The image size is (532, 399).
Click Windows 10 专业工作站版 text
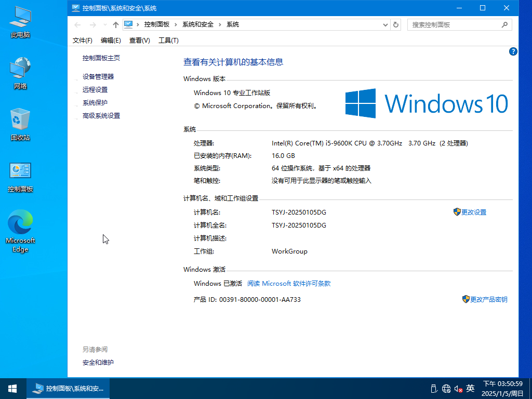click(x=232, y=92)
